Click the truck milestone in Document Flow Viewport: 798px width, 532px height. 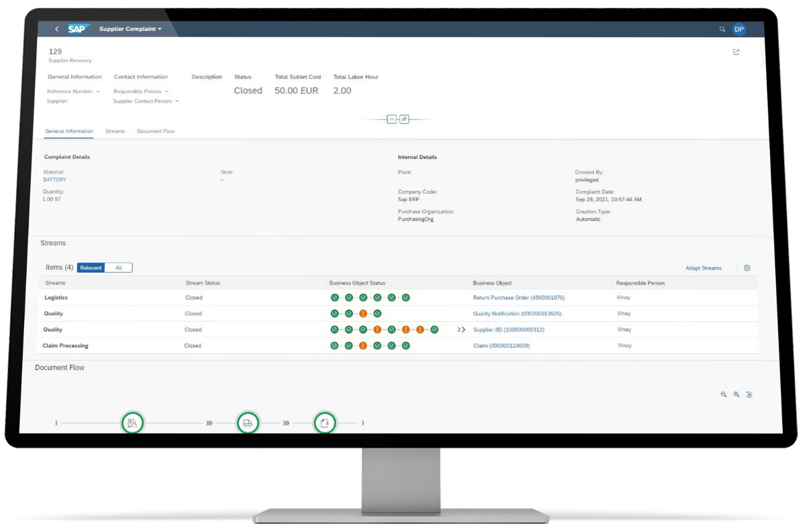click(247, 423)
